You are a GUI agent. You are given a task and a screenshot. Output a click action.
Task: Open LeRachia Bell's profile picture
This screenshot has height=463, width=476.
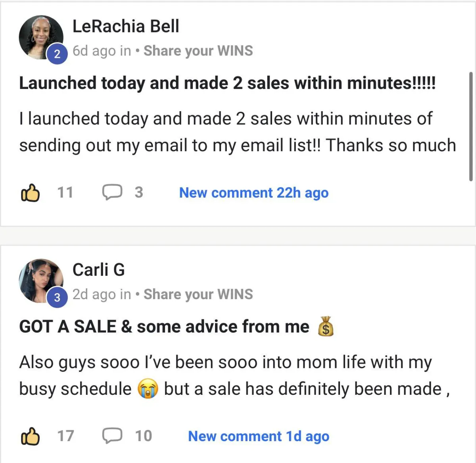[x=41, y=38]
